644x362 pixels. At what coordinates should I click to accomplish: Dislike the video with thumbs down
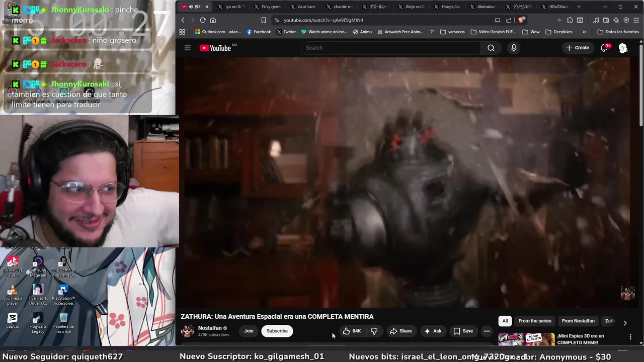point(374,331)
